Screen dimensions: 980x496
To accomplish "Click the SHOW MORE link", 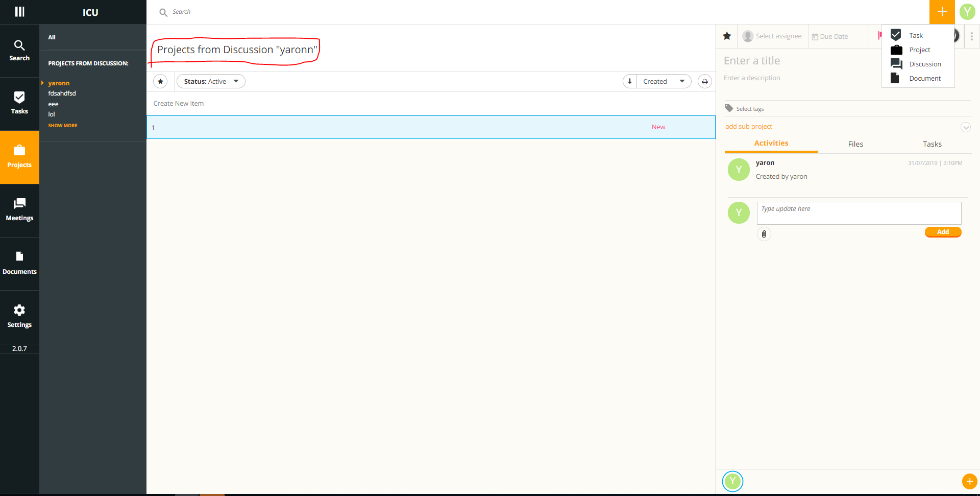I will coord(63,126).
